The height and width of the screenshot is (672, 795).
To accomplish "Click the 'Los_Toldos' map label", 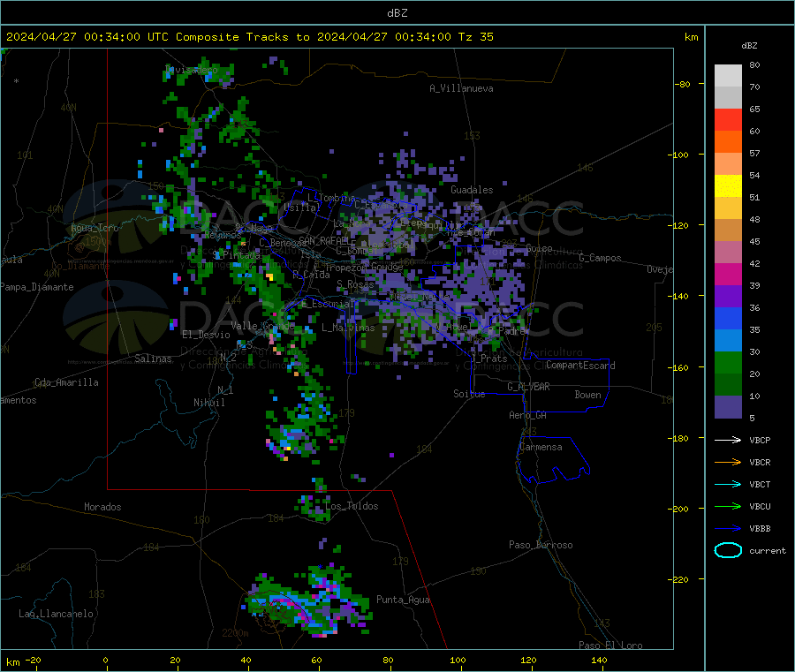I will 352,506.
